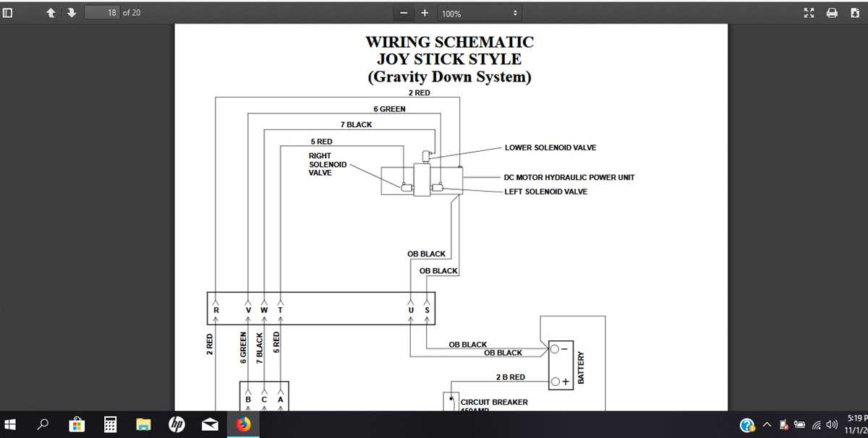Click the RIGHT SOLENOID VALVE label

[x=328, y=164]
